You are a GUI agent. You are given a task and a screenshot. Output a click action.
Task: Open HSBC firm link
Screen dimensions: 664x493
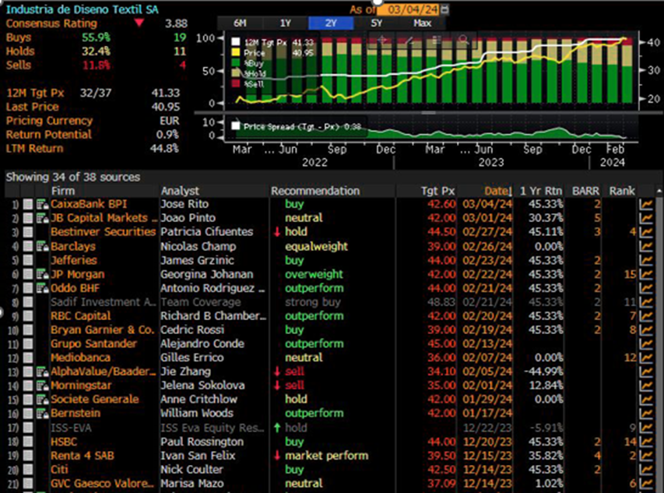[64, 442]
